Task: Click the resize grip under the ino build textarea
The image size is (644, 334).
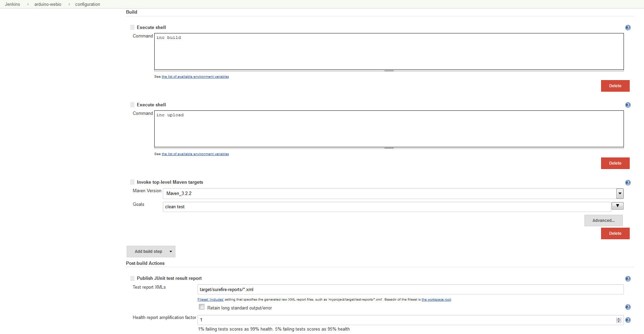Action: point(389,71)
